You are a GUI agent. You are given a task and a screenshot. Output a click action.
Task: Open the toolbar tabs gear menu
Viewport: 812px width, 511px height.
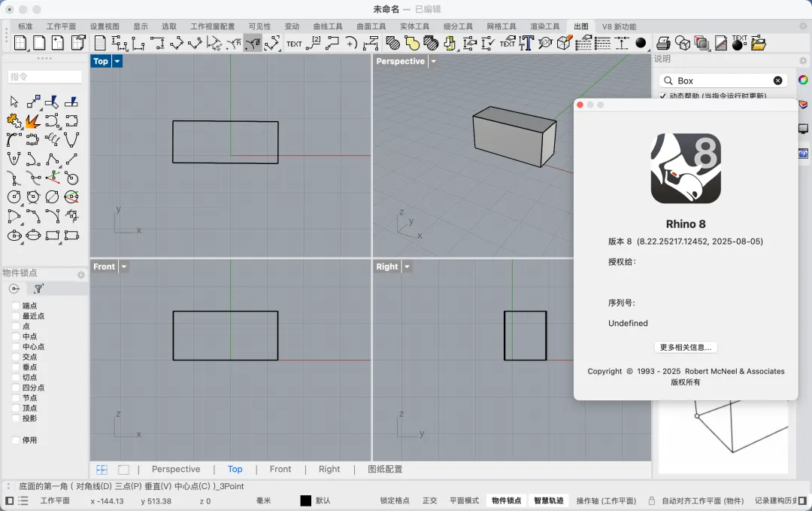803,26
